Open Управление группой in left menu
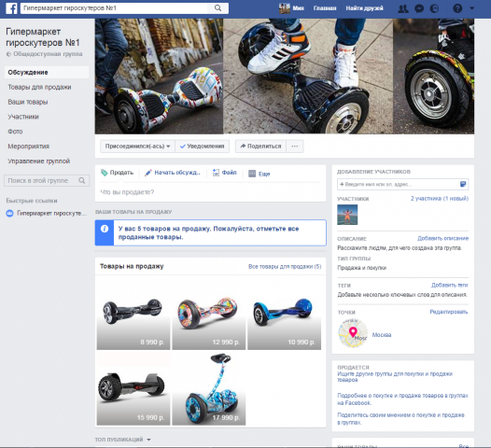 tap(39, 161)
